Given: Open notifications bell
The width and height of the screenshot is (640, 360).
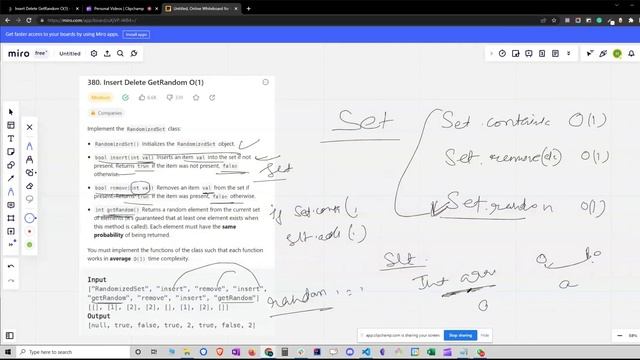Looking at the screenshot, I should 631,53.
